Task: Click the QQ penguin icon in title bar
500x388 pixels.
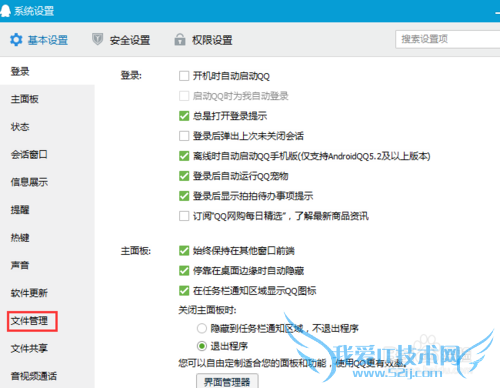Action: click(5, 10)
